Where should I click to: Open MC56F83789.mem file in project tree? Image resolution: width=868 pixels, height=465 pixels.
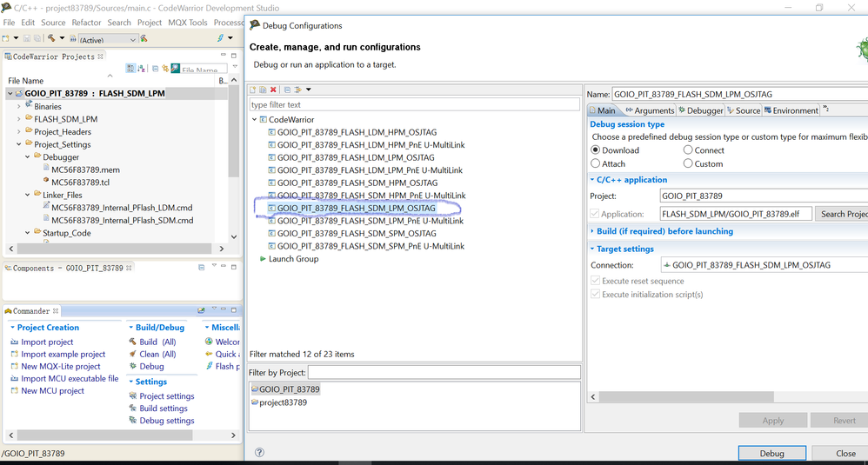click(x=85, y=169)
